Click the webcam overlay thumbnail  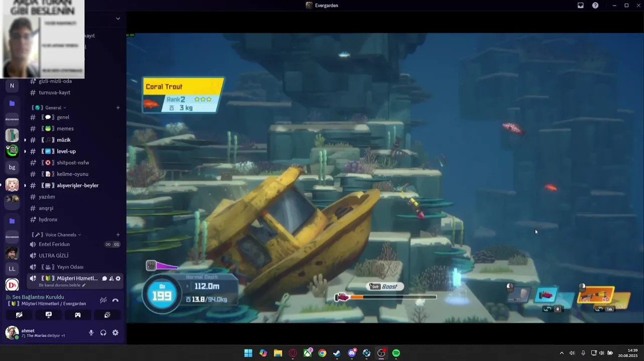42,39
